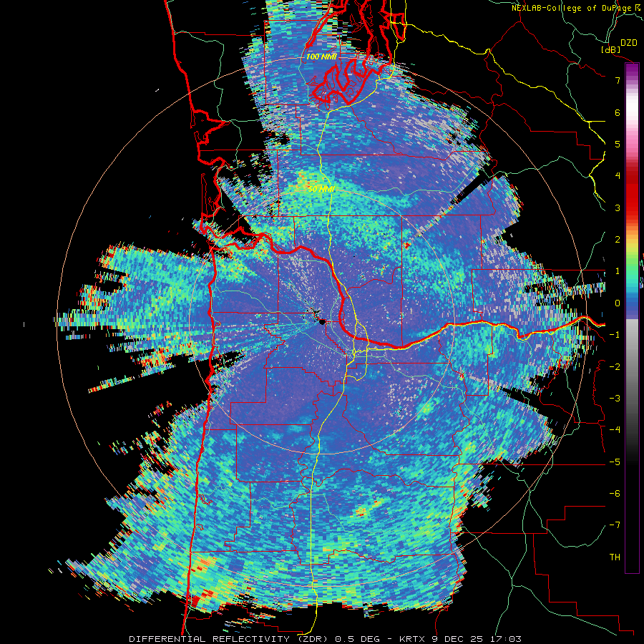Click the TH threshold label on scale
Image resolution: width=644 pixels, height=644 pixels.
[615, 557]
